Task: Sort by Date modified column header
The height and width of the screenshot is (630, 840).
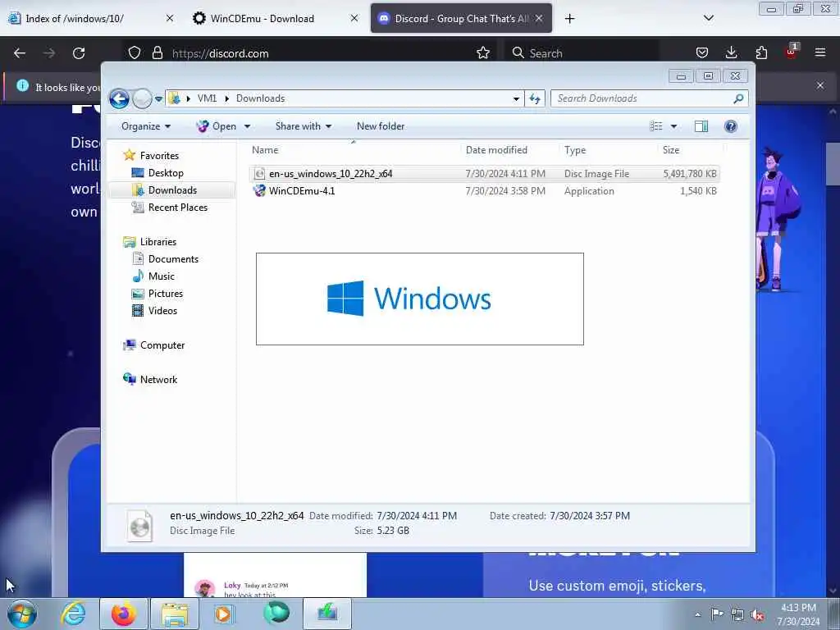Action: (x=509, y=150)
